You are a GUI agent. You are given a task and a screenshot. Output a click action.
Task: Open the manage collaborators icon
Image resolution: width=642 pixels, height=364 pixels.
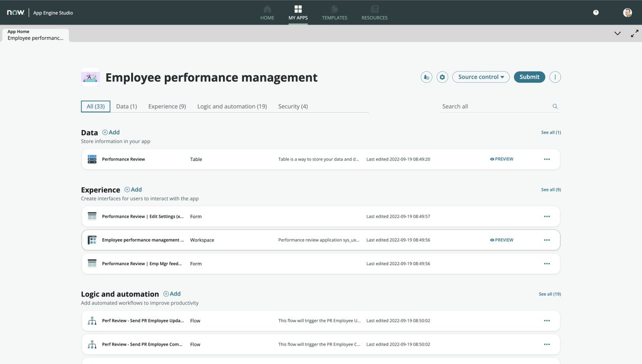pyautogui.click(x=426, y=77)
